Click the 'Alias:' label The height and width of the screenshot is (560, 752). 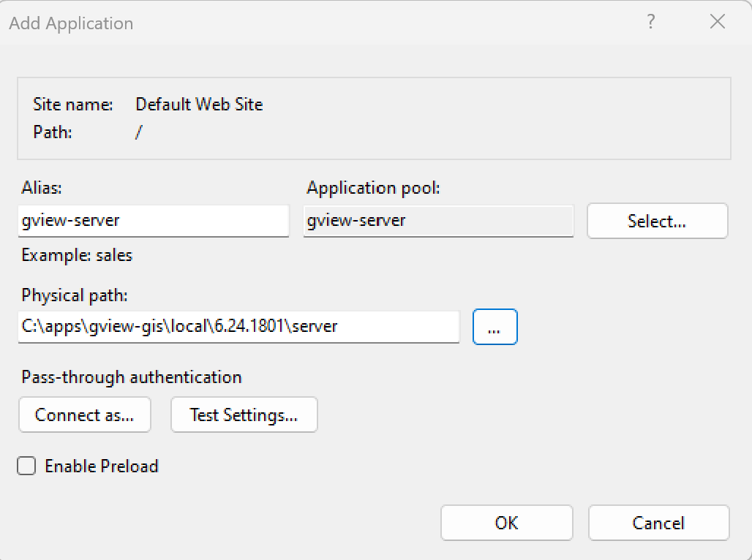[42, 188]
